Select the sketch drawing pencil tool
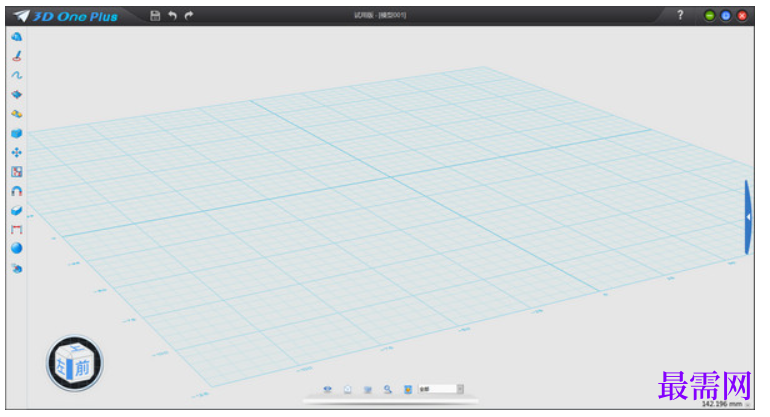This screenshot has height=417, width=770. click(17, 56)
